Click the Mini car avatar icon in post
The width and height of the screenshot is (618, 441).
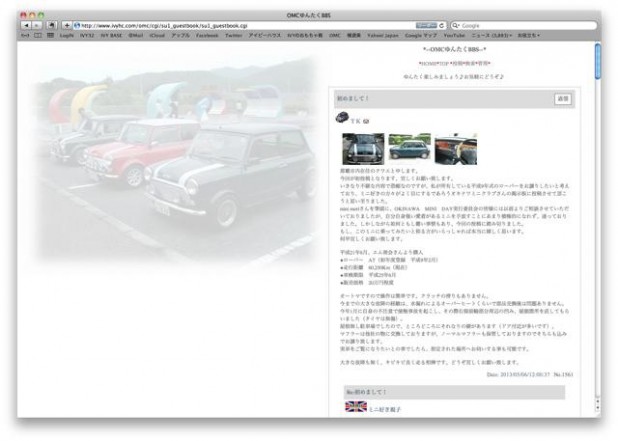click(342, 118)
